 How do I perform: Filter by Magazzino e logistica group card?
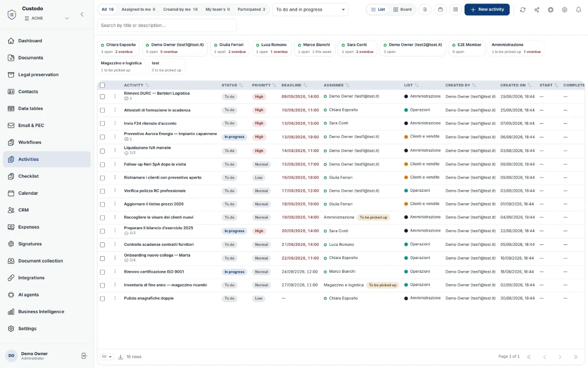121,66
